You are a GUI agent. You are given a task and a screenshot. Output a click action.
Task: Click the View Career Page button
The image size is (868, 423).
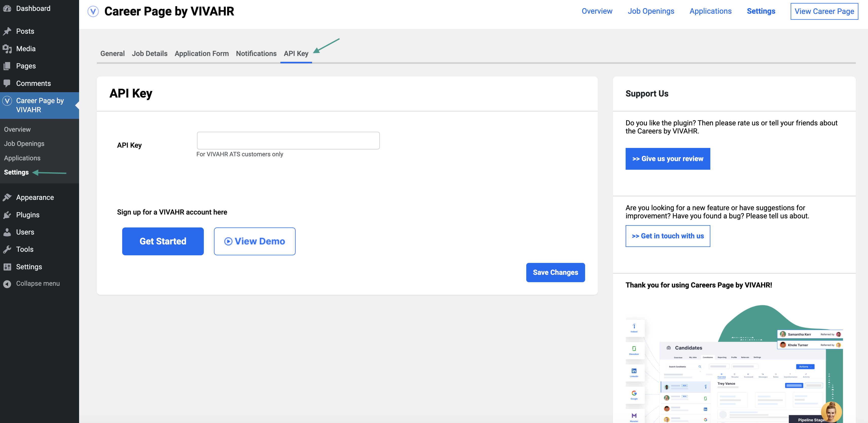click(824, 11)
